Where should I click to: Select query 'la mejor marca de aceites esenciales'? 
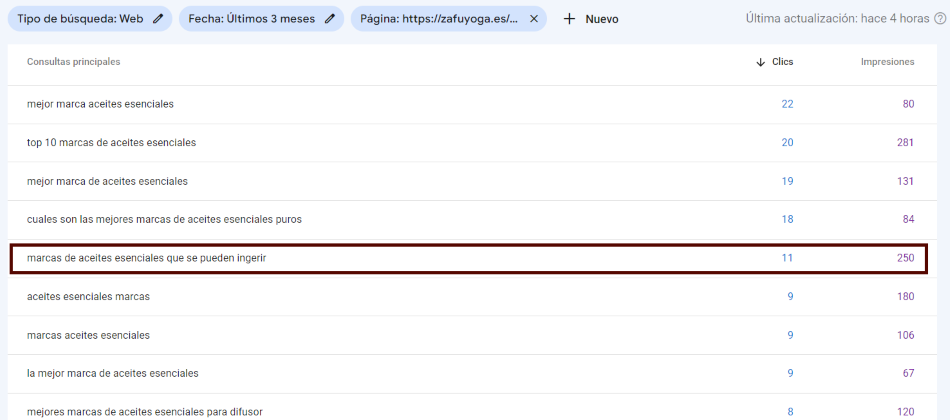click(113, 373)
